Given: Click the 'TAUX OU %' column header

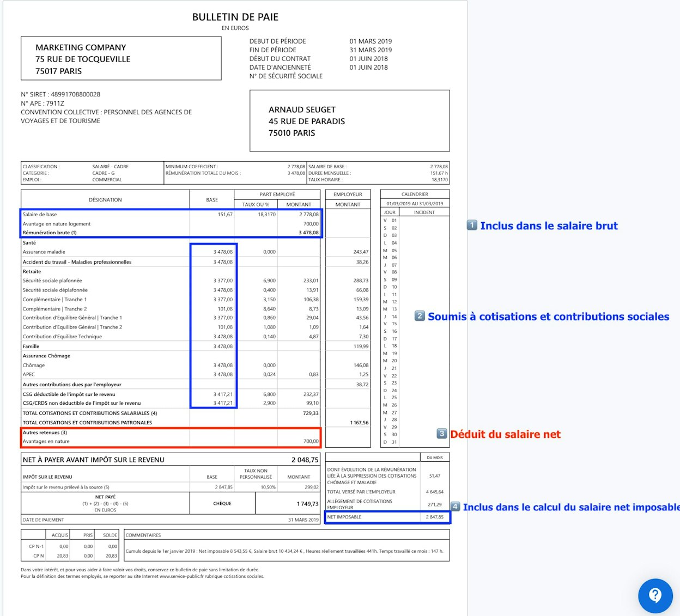Looking at the screenshot, I should coord(256,205).
